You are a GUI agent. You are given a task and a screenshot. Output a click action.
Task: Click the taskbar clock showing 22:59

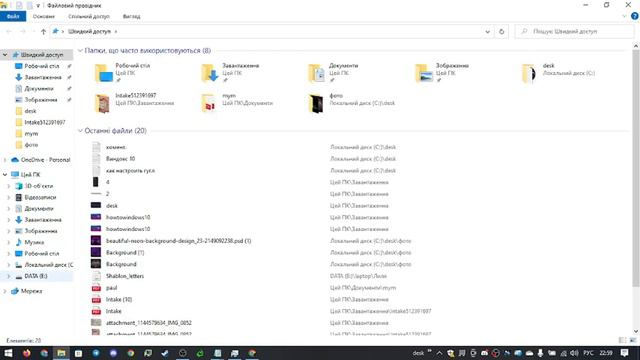point(606,353)
